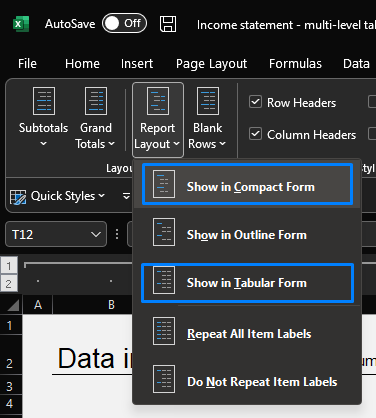Select the Formulas tab
Viewport: 376px width, 418px height.
click(x=295, y=63)
